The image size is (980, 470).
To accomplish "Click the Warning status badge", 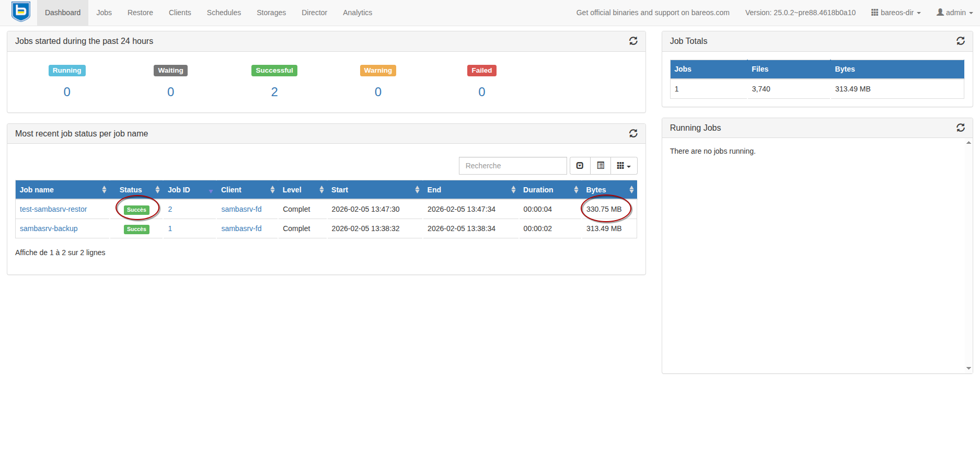I will click(x=378, y=71).
